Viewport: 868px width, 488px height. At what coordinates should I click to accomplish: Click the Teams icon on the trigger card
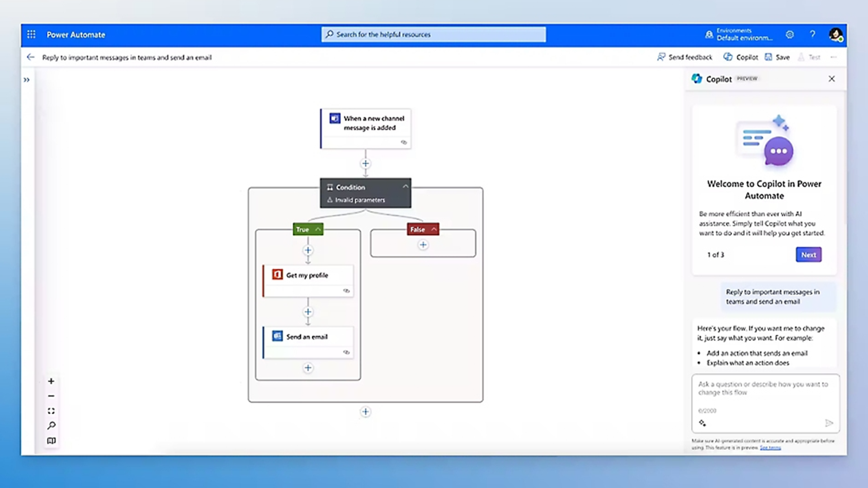tap(335, 118)
